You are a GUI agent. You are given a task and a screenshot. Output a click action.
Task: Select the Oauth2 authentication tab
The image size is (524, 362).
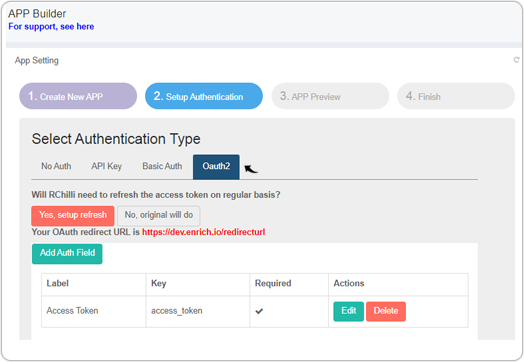tap(216, 166)
